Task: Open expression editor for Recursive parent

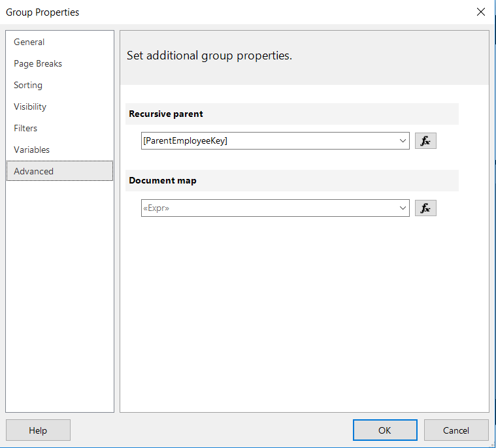Action: [x=425, y=140]
